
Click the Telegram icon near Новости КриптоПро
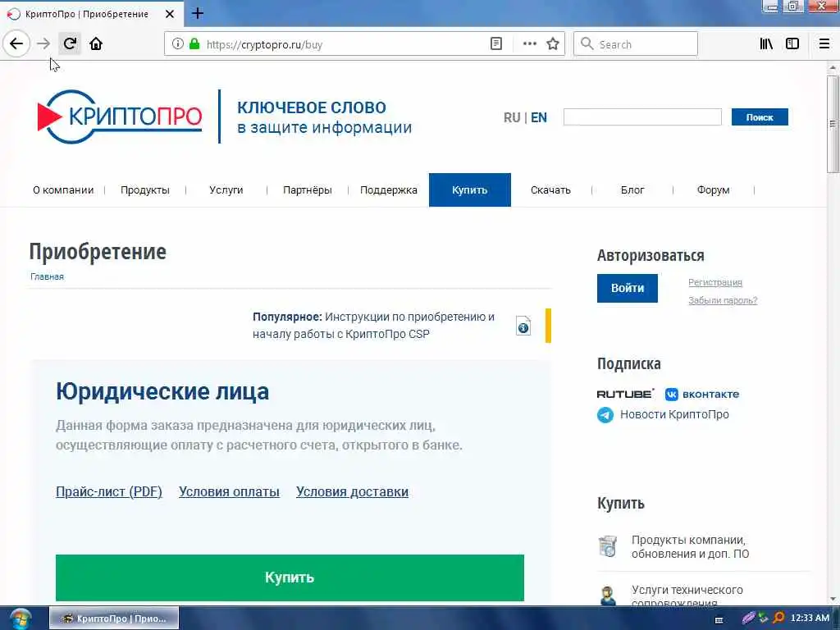[605, 414]
